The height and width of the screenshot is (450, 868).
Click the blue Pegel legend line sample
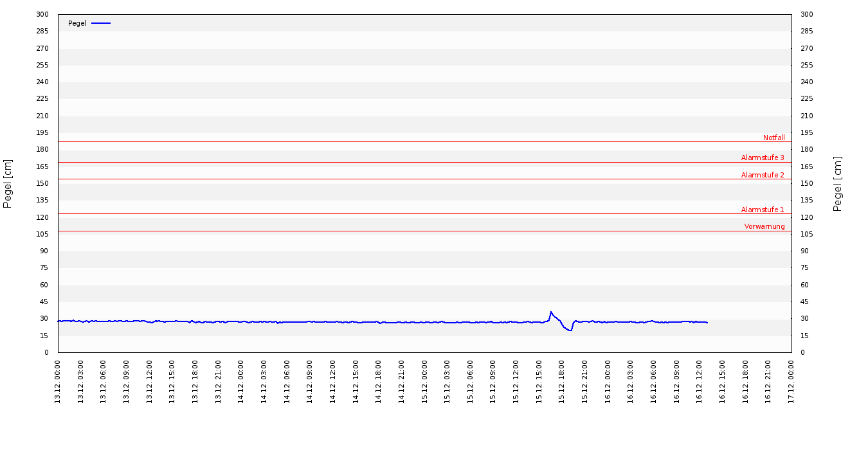click(101, 23)
